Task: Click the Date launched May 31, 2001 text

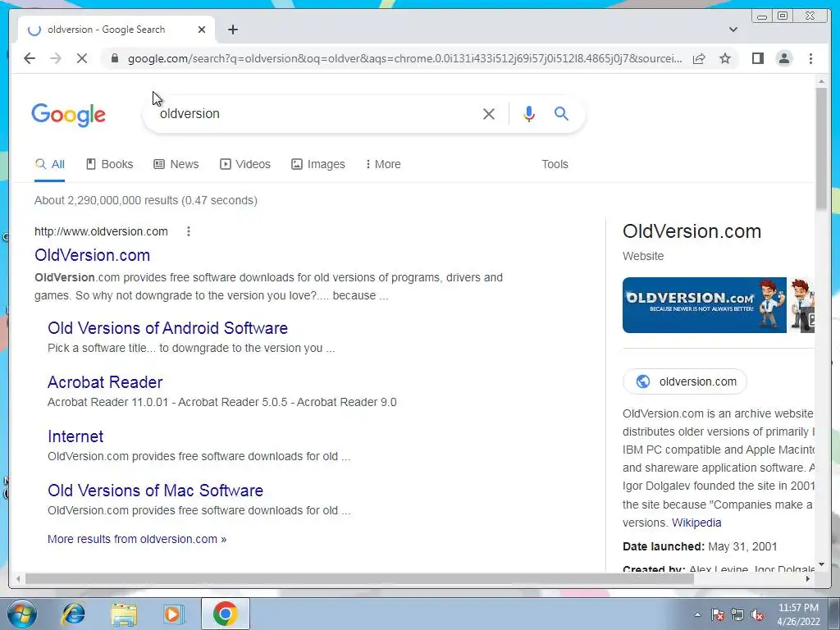Action: pyautogui.click(x=700, y=546)
